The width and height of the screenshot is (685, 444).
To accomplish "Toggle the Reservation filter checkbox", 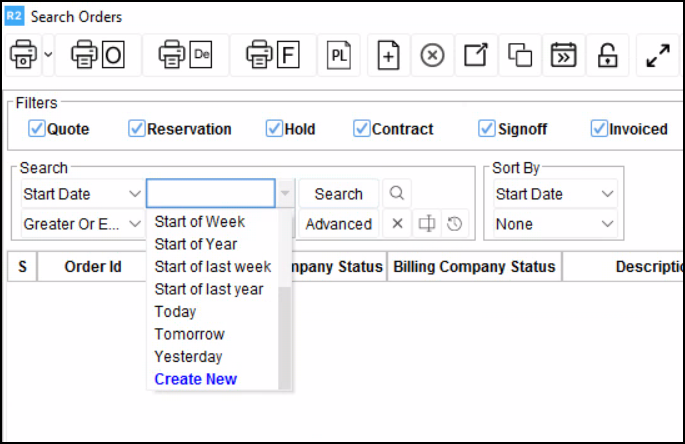I will (137, 129).
